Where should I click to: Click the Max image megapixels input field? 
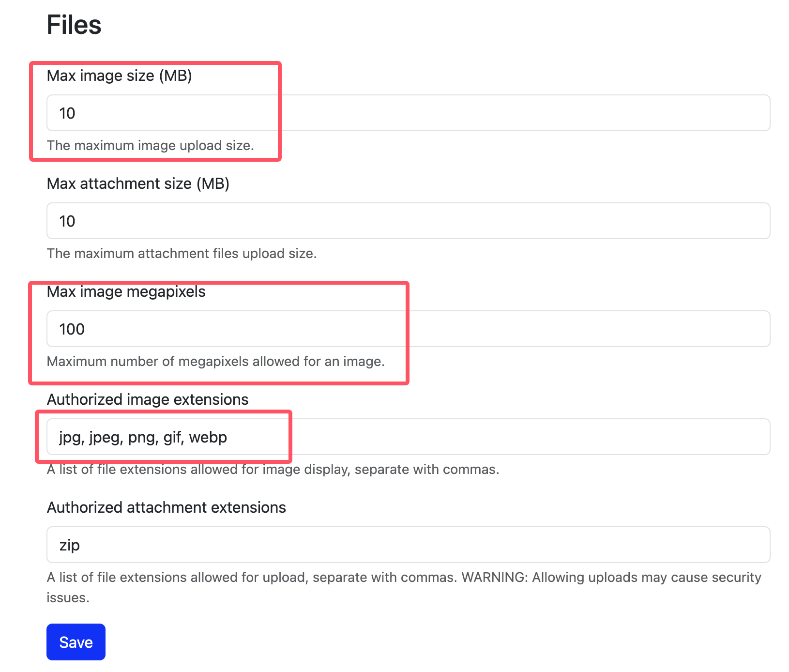[408, 329]
